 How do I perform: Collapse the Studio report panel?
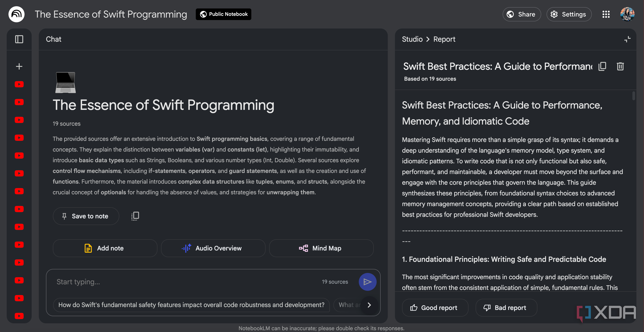click(x=627, y=39)
